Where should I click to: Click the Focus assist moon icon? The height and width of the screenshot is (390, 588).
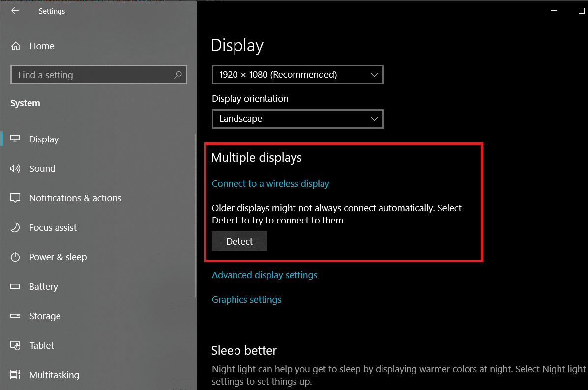tap(15, 227)
